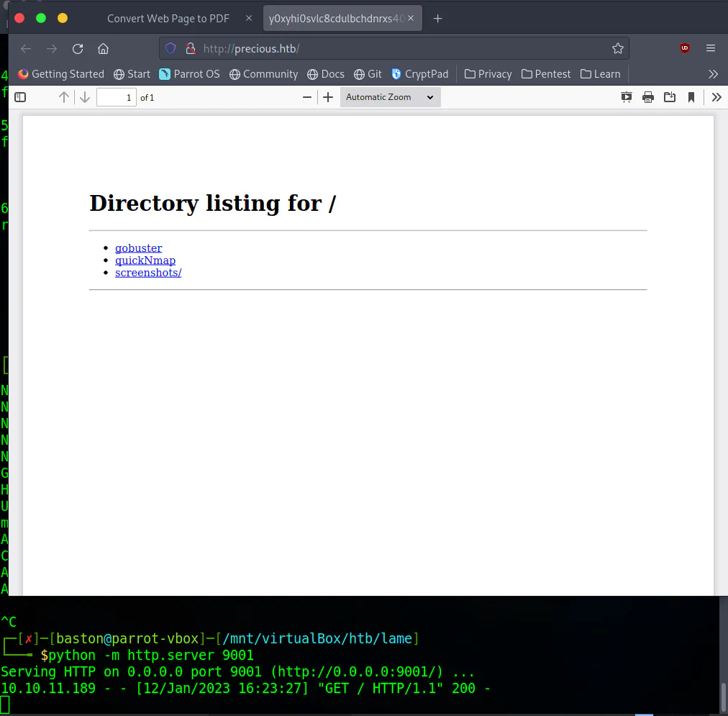Open the screenshots/ directory link
Image resolution: width=728 pixels, height=716 pixels.
click(x=148, y=273)
